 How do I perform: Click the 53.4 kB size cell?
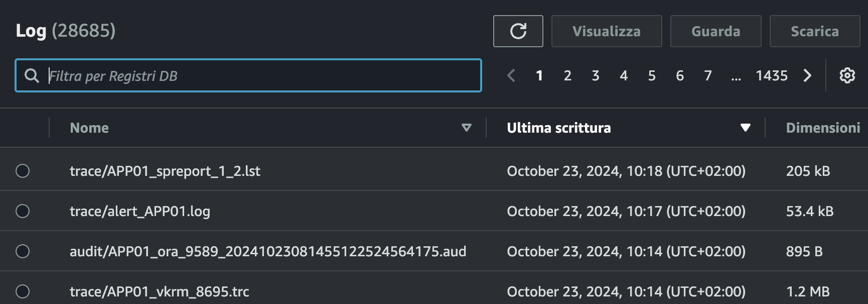[810, 212]
